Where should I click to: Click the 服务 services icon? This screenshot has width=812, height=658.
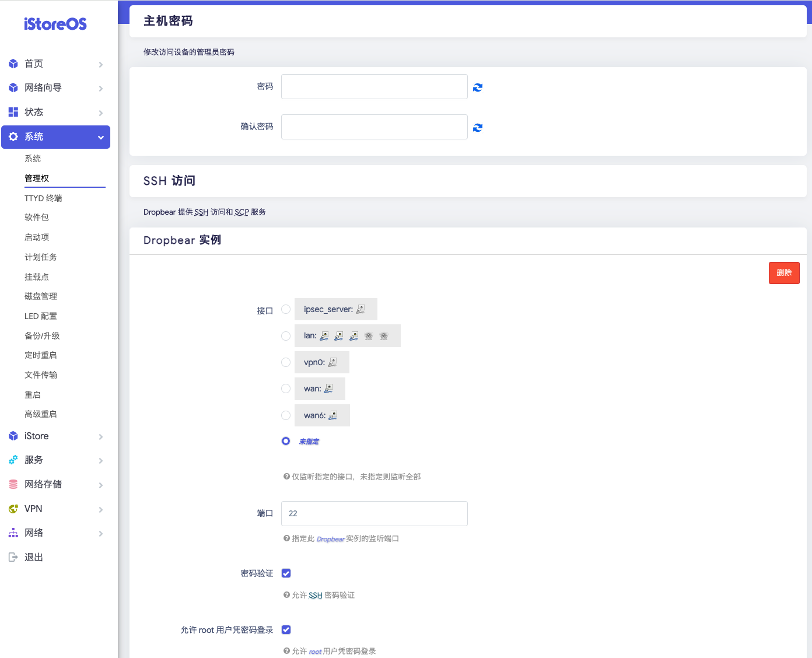pyautogui.click(x=13, y=460)
